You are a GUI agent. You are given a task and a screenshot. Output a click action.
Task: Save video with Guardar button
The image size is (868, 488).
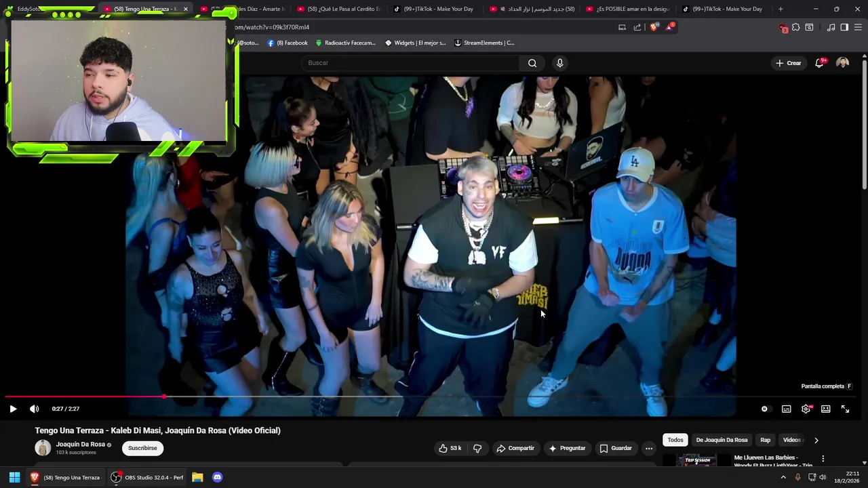click(x=616, y=448)
